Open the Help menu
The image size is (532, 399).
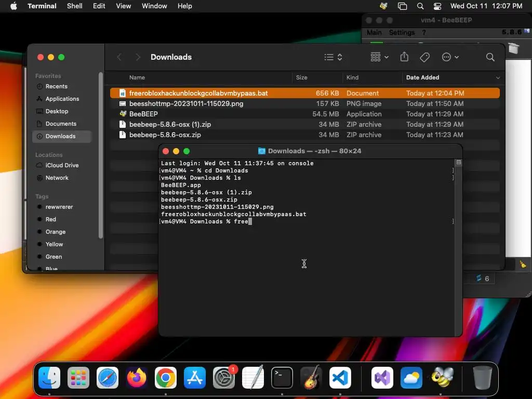pos(184,6)
